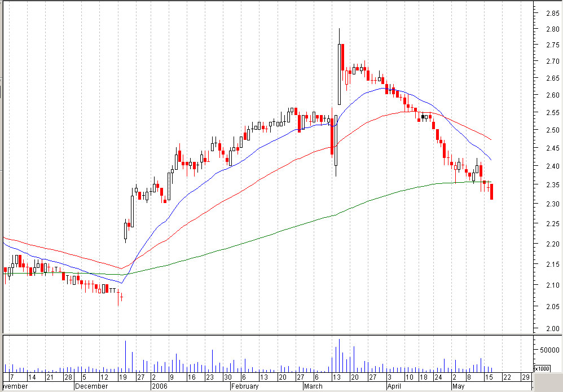This screenshot has height=392, width=563.
Task: Click the "50000" volume axis label
Action: 550,350
